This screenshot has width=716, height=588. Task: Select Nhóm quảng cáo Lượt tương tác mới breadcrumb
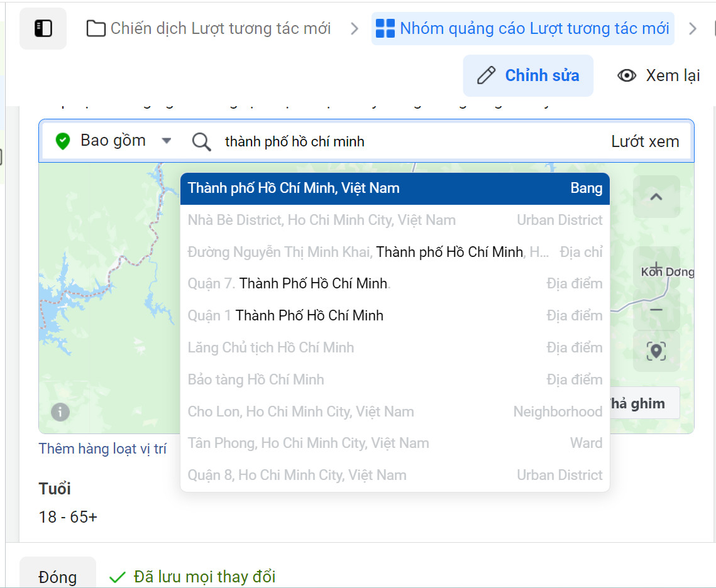click(522, 28)
